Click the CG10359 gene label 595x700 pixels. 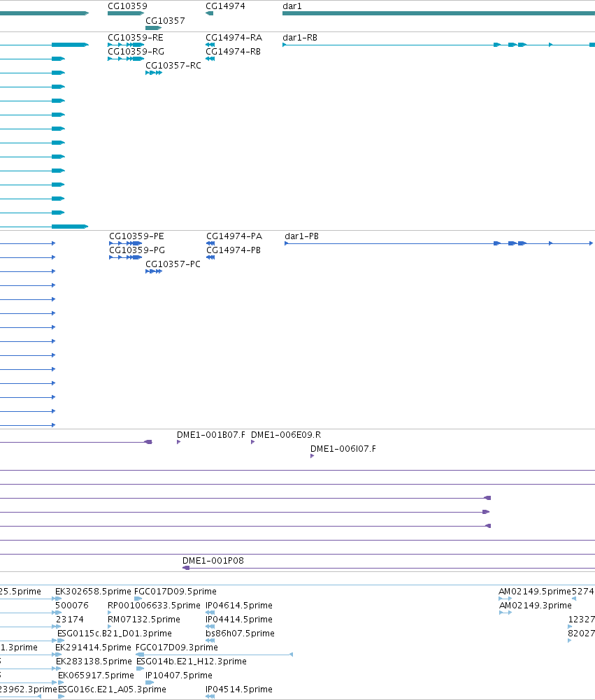point(127,6)
